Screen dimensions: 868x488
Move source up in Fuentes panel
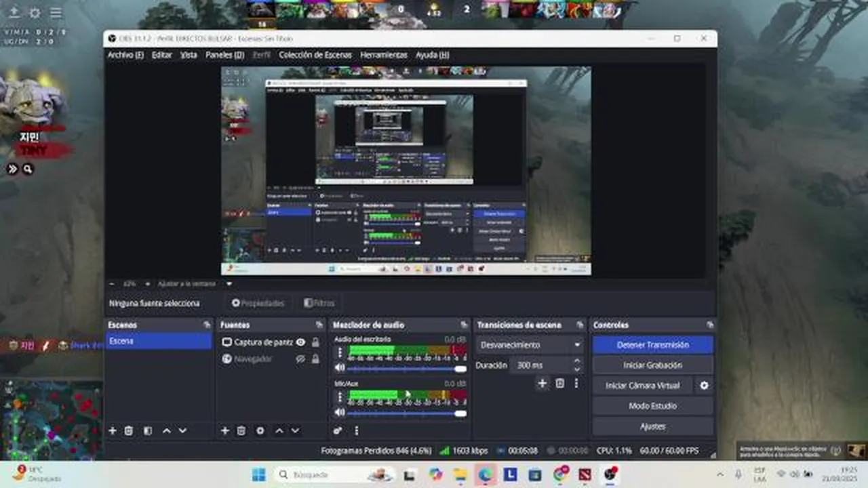pos(279,430)
